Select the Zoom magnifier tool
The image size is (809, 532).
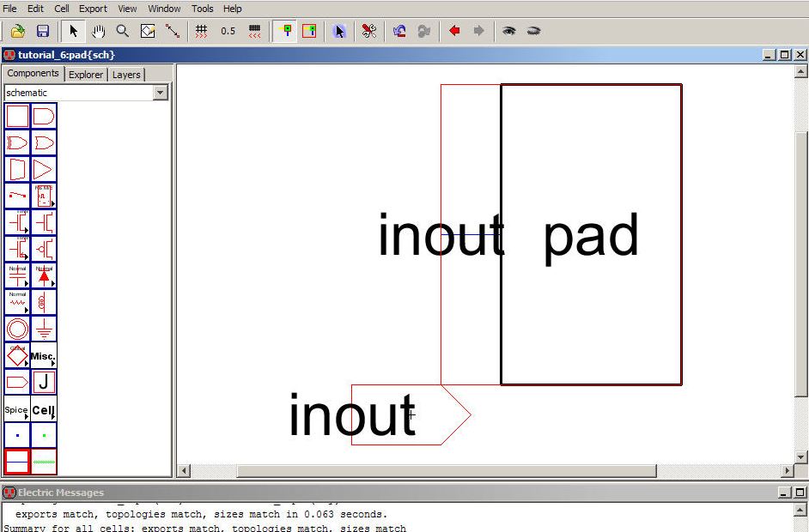[x=122, y=31]
